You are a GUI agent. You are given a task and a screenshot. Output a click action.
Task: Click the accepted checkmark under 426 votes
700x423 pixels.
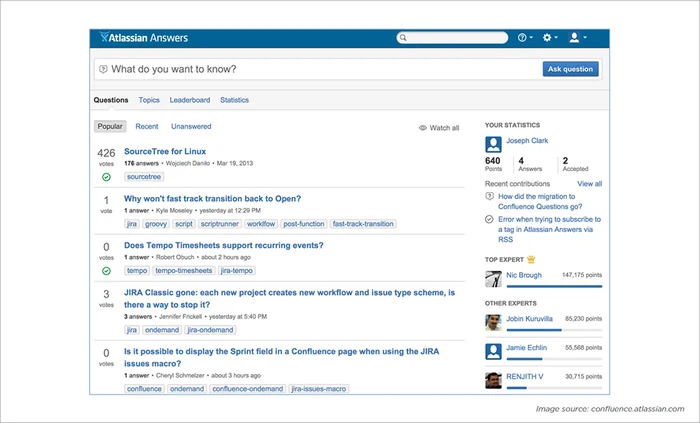[106, 177]
